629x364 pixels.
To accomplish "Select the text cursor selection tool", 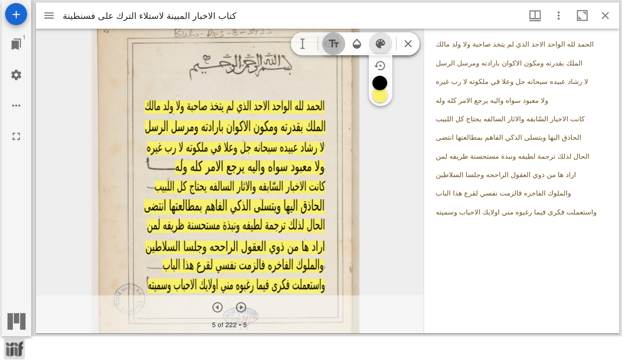I will tap(303, 44).
